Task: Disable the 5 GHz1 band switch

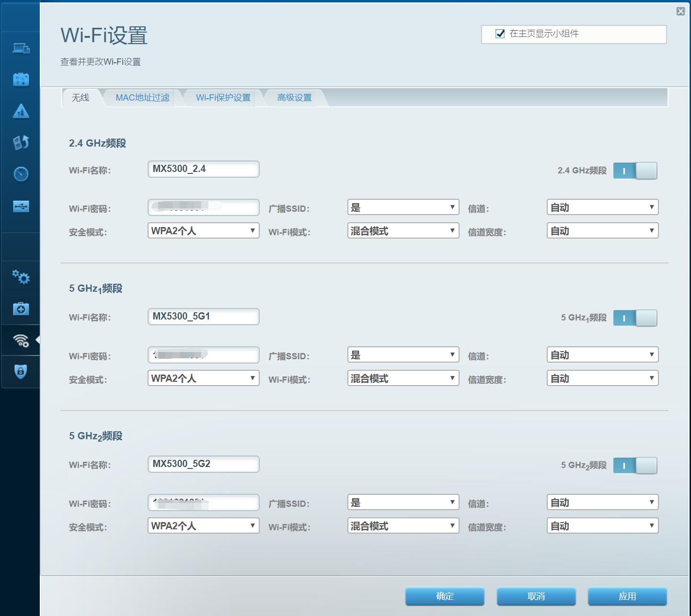Action: (x=635, y=318)
